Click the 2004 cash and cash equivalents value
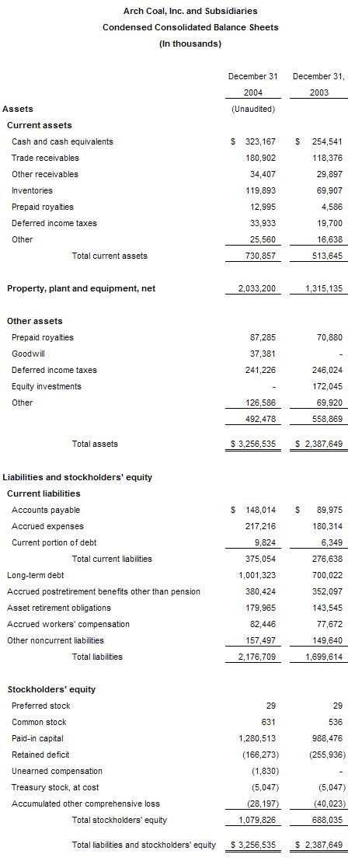Screen dimensions: 348x868 point(253,141)
